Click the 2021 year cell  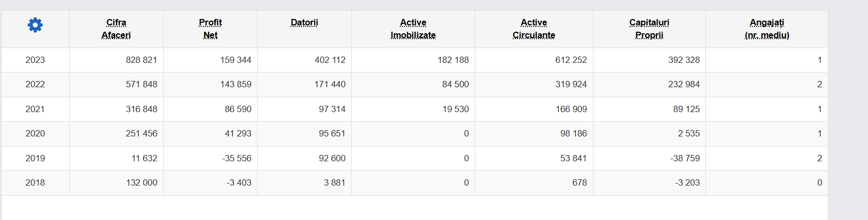[x=35, y=109]
